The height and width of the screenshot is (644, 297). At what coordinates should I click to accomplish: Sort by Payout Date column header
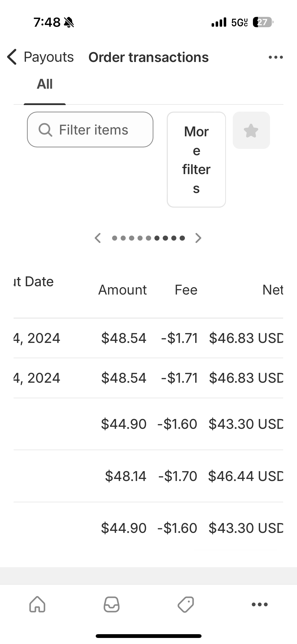click(34, 281)
